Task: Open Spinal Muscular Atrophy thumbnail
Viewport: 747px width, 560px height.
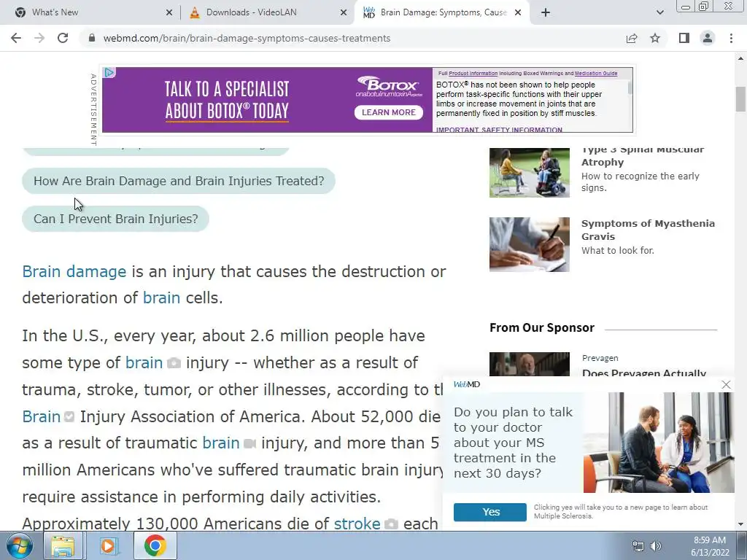Action: click(x=530, y=172)
